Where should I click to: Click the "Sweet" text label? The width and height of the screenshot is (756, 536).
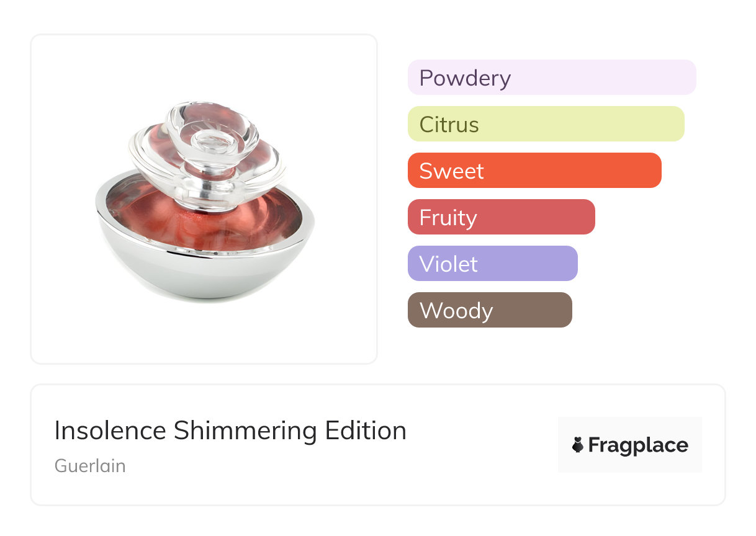point(451,171)
